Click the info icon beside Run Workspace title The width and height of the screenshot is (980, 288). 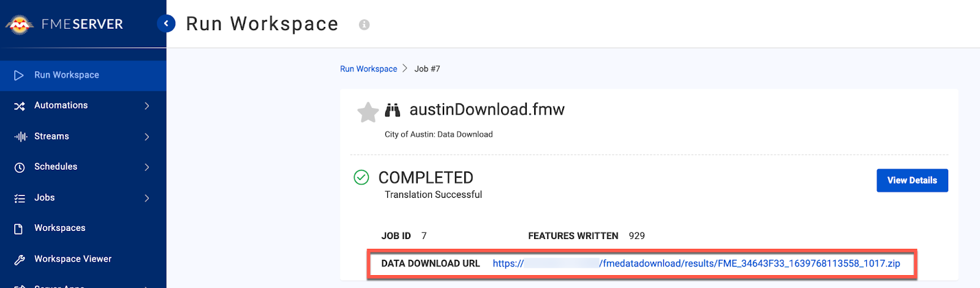(364, 25)
